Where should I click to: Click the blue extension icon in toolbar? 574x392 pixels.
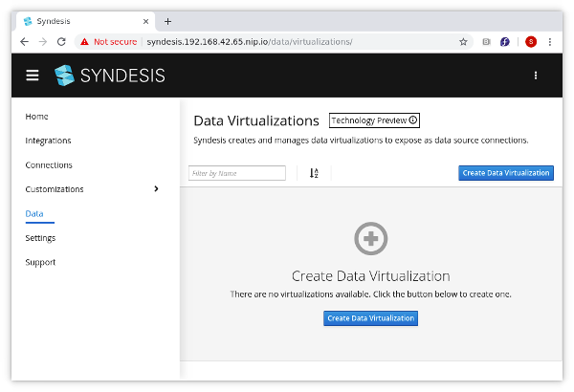(x=505, y=42)
